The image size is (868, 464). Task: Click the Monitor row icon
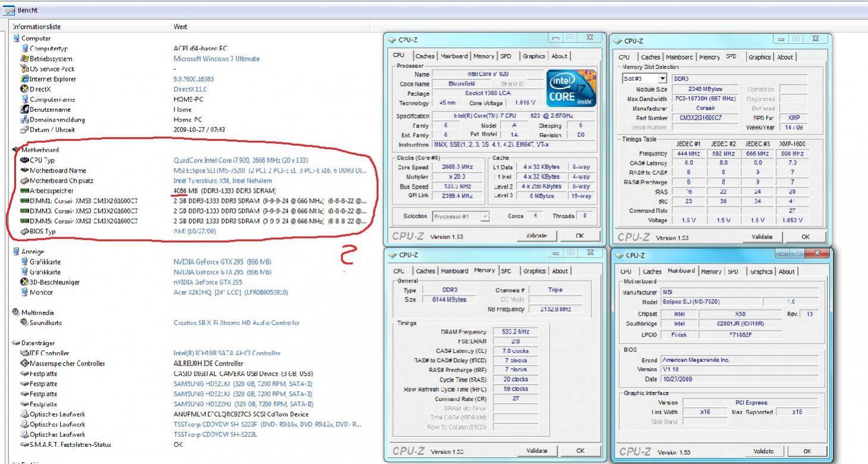25,292
